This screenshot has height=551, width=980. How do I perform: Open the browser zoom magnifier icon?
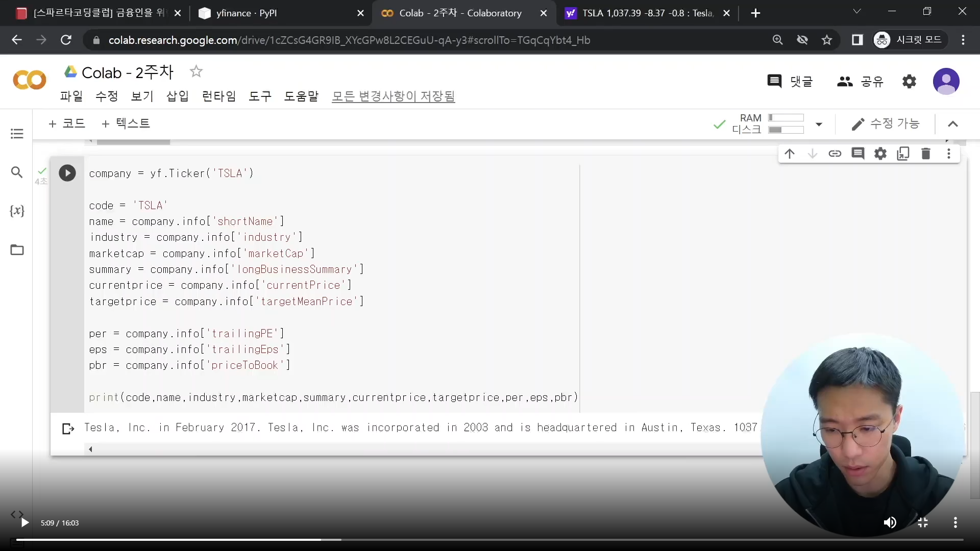tap(777, 40)
